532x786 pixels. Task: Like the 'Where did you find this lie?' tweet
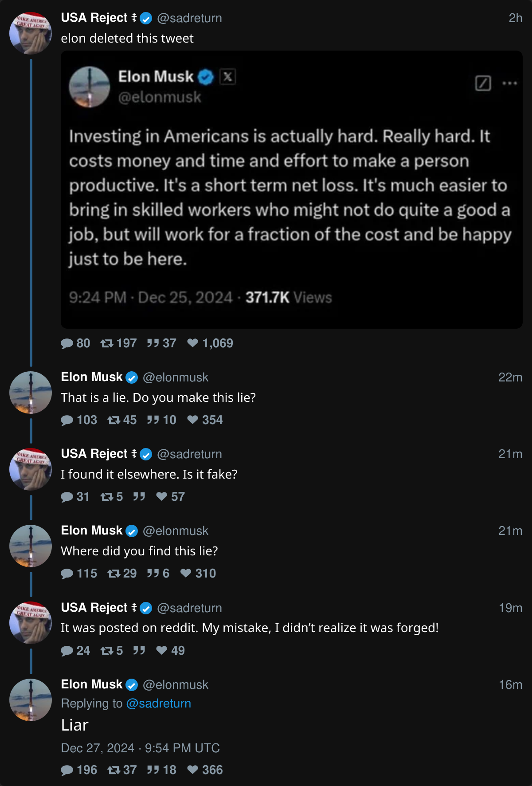(x=186, y=573)
